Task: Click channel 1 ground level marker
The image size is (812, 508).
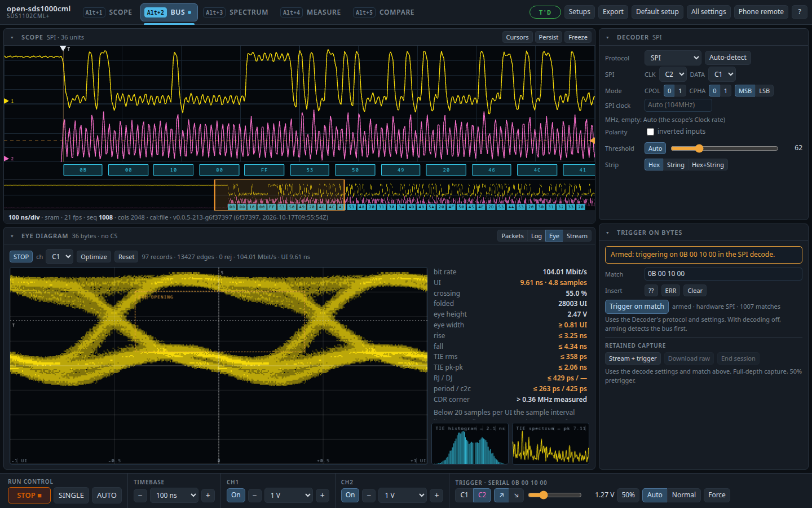Action: 6,101
